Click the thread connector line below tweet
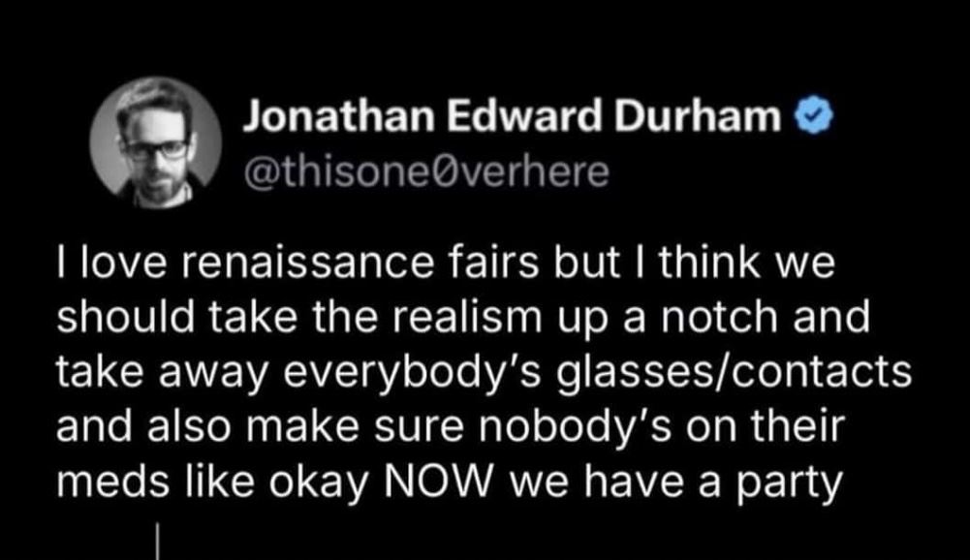The height and width of the screenshot is (560, 970). coord(158,542)
